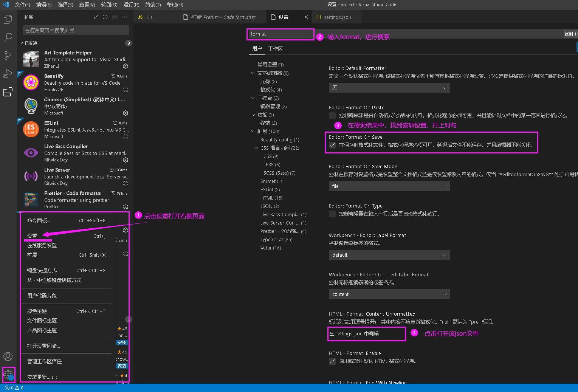Screen dimensions: 578x392
Task: Select Vetur (16) in settings tree
Action: click(271, 248)
